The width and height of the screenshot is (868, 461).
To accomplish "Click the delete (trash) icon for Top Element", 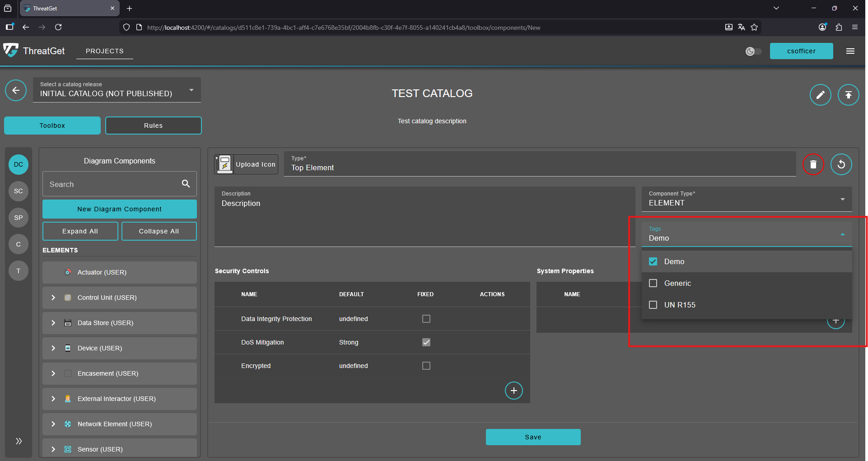I will click(813, 164).
